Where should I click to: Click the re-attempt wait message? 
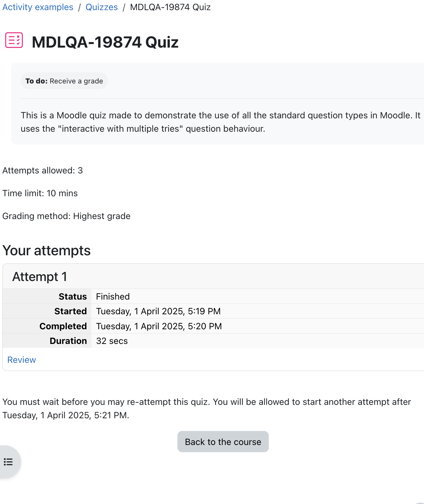(206, 408)
